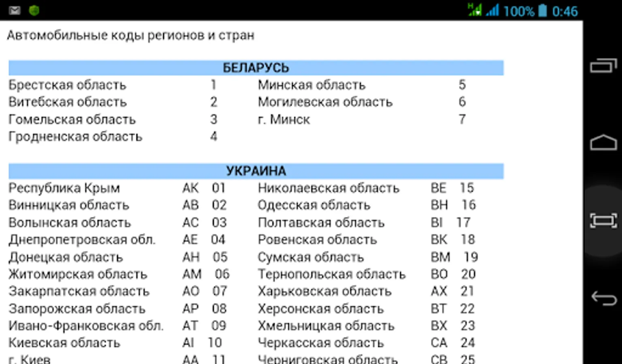Screen dimensions: 622x364
Task: Tap 'Херсонская область' entry
Action: tap(321, 309)
